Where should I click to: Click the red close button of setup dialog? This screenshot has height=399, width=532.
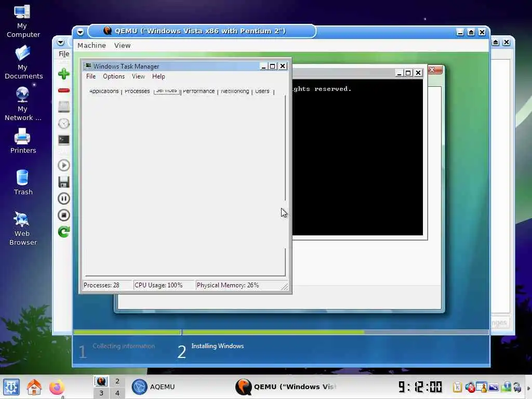click(435, 70)
